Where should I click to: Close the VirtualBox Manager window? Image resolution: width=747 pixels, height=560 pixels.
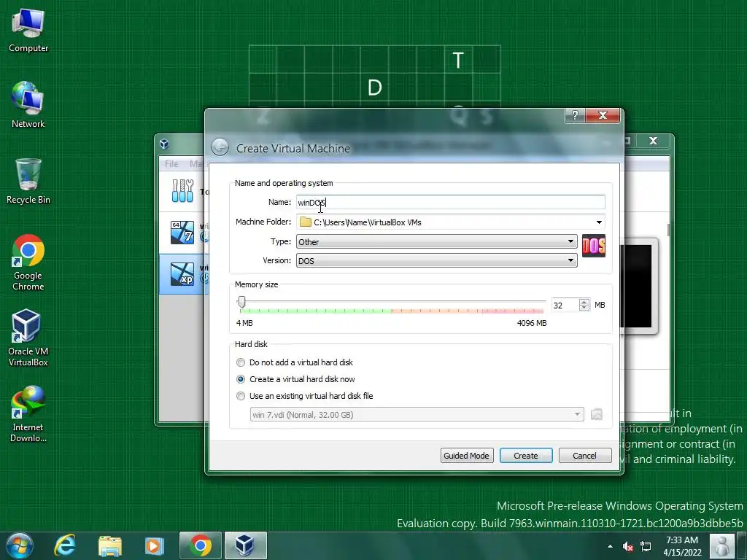(x=653, y=141)
